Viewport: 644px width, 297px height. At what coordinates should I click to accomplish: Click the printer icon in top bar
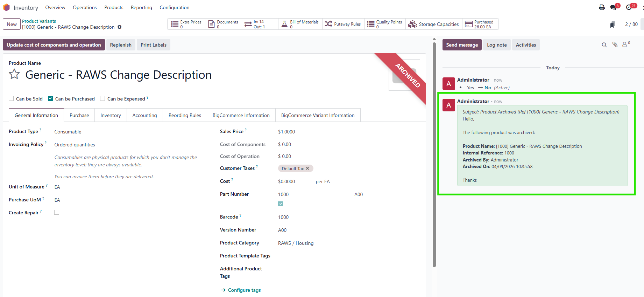[602, 7]
